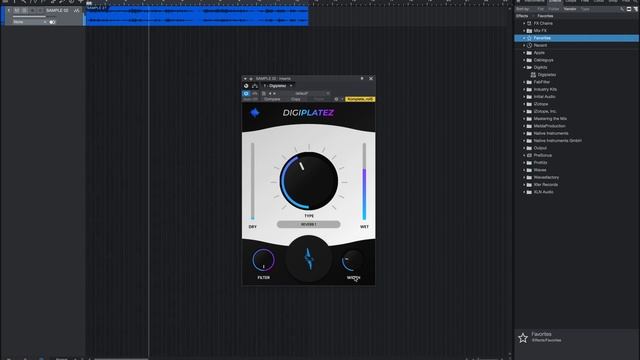Click the Copy button in plugin header
The width and height of the screenshot is (640, 360).
pos(296,99)
